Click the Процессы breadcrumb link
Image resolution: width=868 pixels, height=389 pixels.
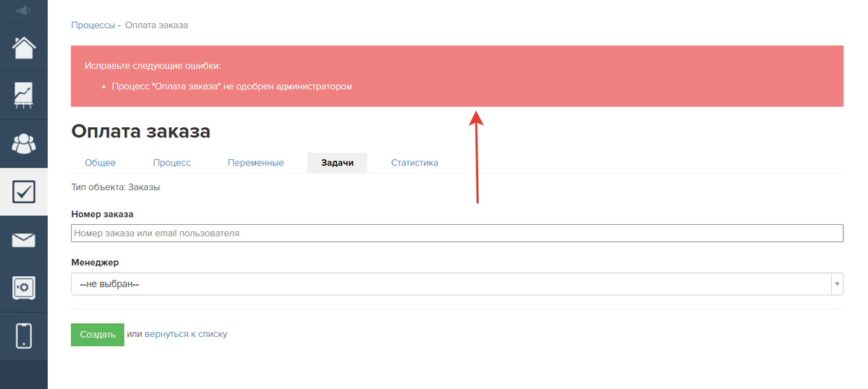pyautogui.click(x=93, y=25)
